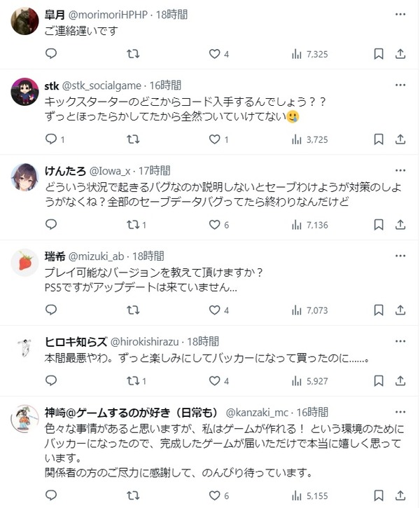Open more options on 皐月's tweet
The image size is (420, 508).
pos(400,14)
